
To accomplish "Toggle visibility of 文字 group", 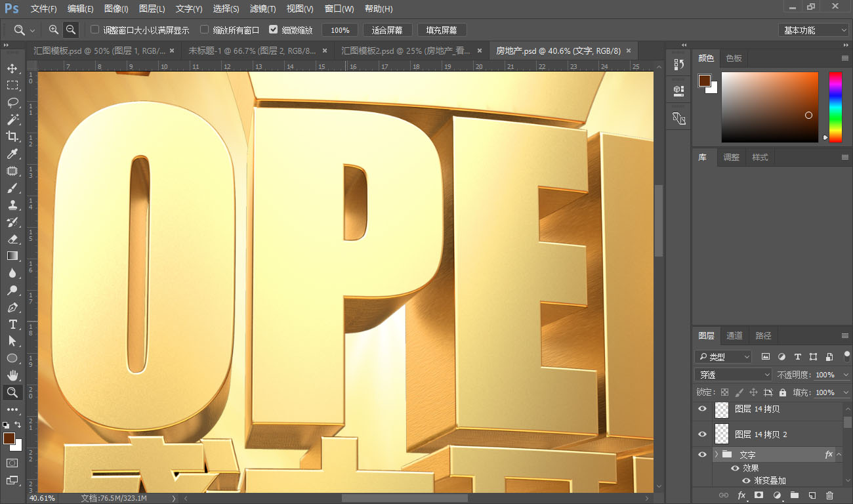I will click(x=702, y=454).
